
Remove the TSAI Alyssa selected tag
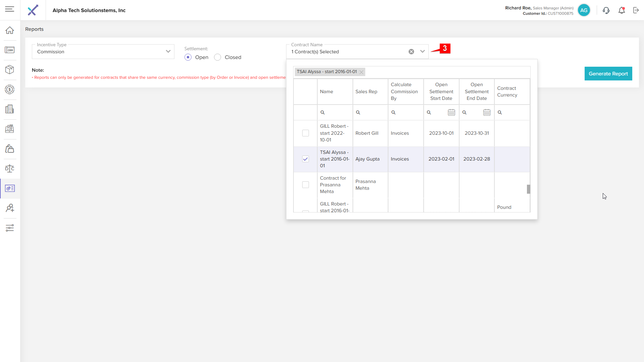point(362,72)
